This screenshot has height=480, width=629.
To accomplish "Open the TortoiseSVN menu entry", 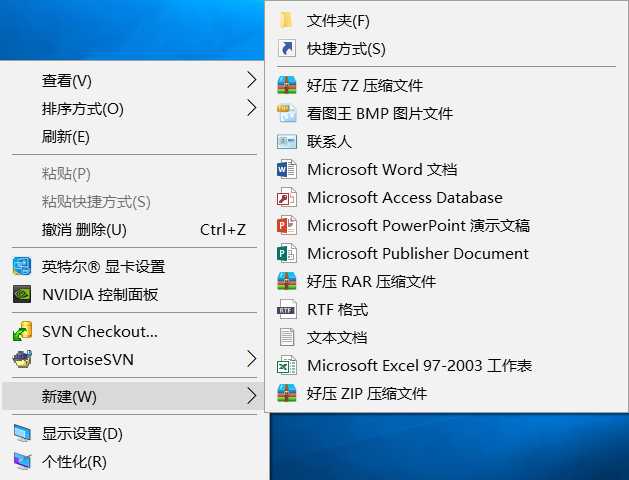I will point(134,359).
